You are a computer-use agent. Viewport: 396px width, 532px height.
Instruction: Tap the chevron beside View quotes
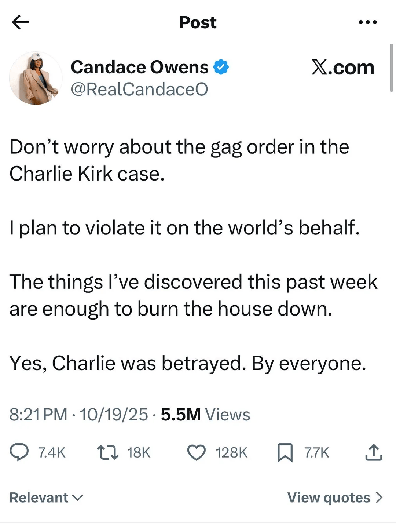[x=379, y=498]
